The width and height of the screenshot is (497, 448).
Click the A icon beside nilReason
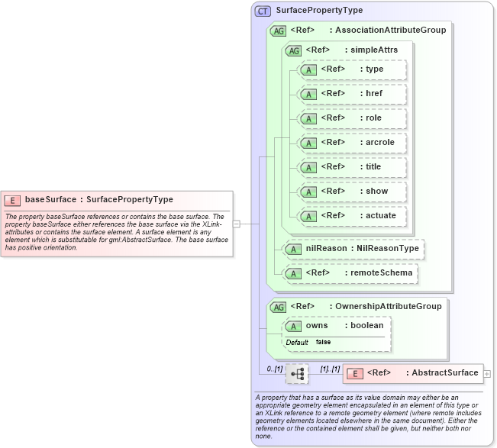click(293, 250)
